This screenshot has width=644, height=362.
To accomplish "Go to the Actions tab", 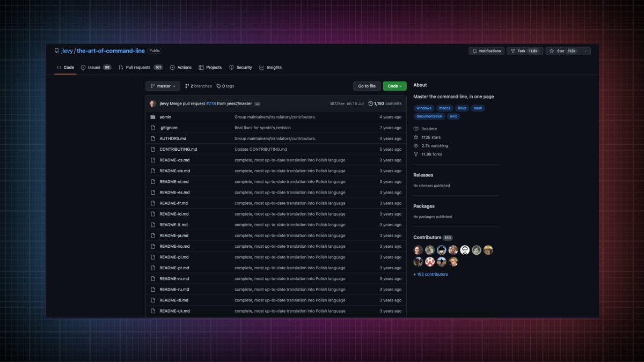I will point(181,68).
